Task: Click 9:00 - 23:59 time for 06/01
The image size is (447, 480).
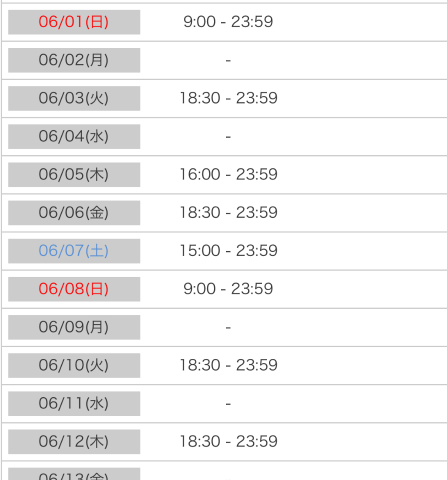Action: click(x=228, y=22)
